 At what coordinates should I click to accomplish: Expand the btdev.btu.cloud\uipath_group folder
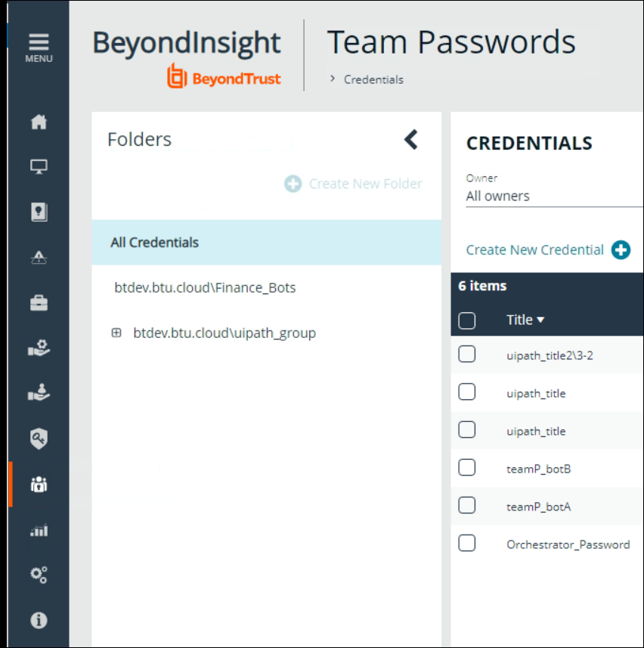116,333
